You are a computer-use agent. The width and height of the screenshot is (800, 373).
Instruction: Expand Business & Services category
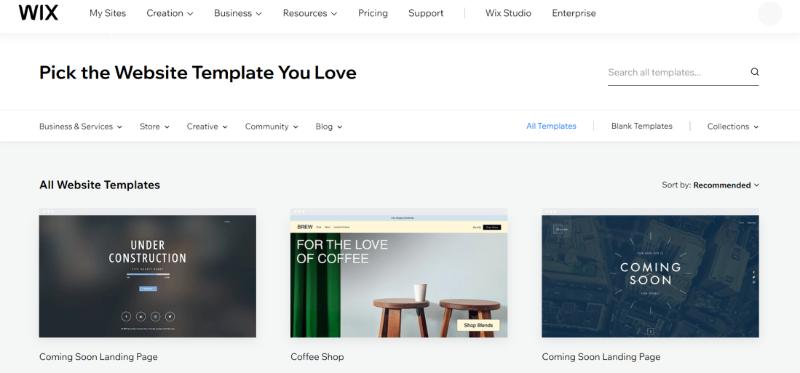81,127
